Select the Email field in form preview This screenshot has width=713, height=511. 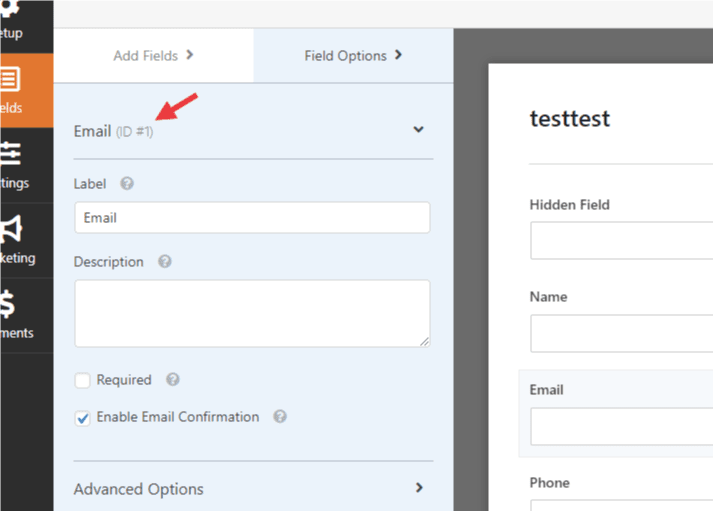pos(622,426)
